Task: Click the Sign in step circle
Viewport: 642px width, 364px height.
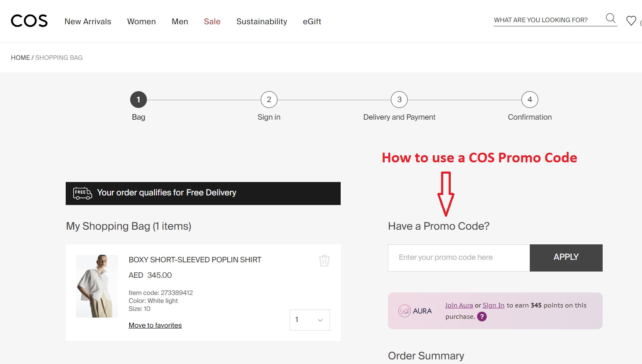Action: click(269, 100)
